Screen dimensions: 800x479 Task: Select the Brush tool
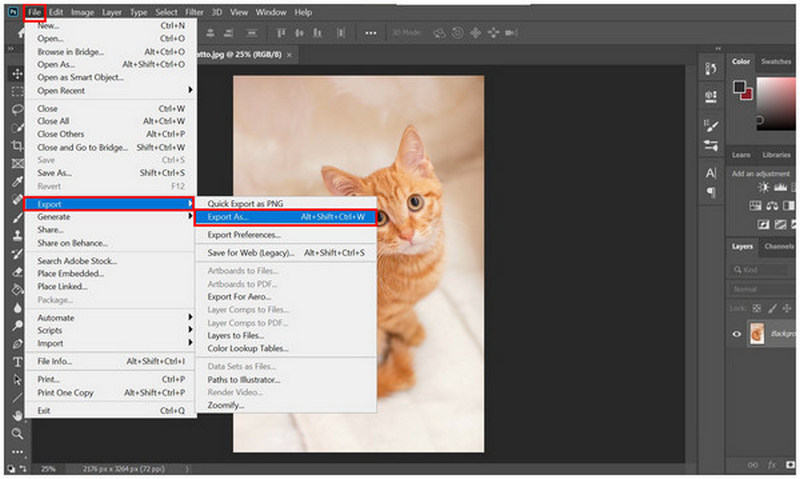[x=17, y=217]
